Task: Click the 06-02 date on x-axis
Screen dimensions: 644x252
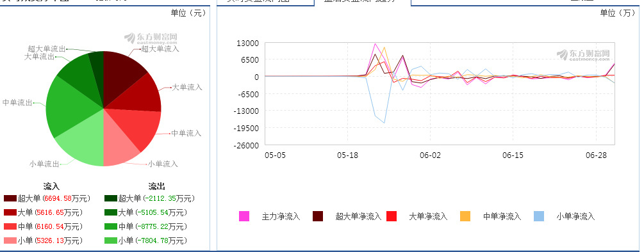Action: 430,155
